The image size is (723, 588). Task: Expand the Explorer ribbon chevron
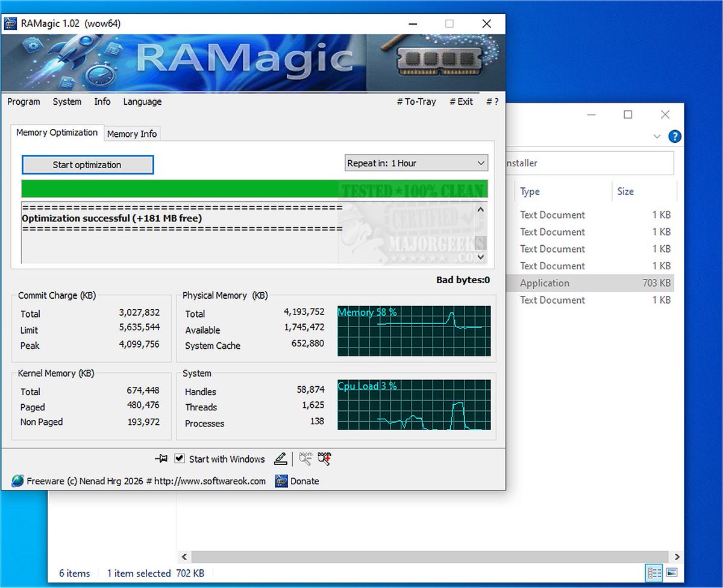point(657,137)
